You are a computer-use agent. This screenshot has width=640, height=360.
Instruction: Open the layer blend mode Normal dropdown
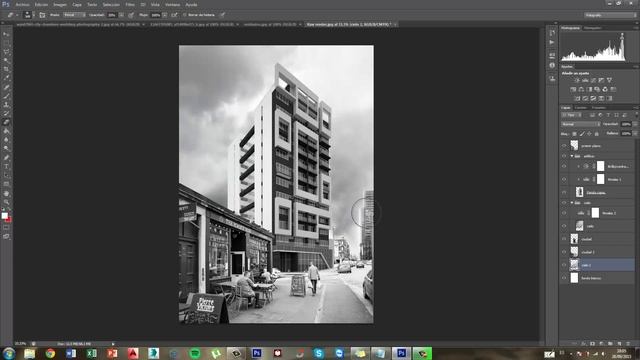tap(580, 124)
